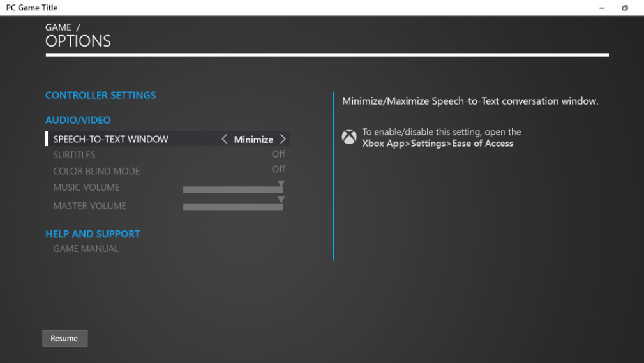
Task: Click the Resume button
Action: pos(65,338)
